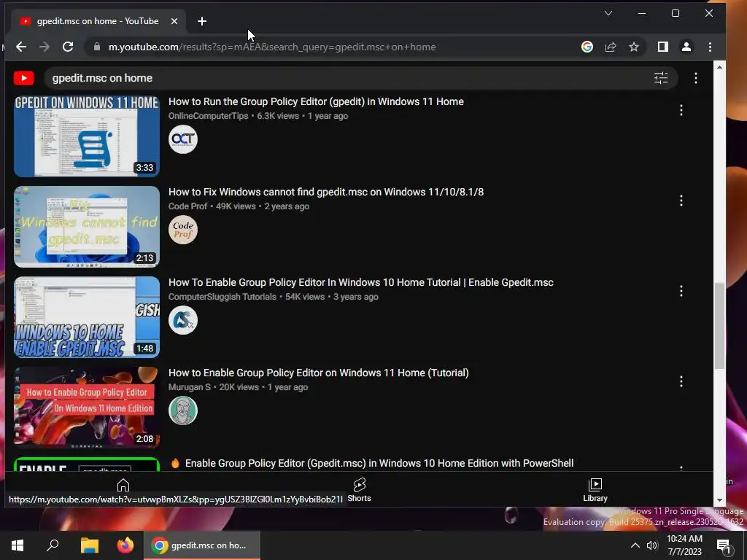Screen dimensions: 747x560
Task: Open the taskbar clock and date
Action: click(684, 545)
